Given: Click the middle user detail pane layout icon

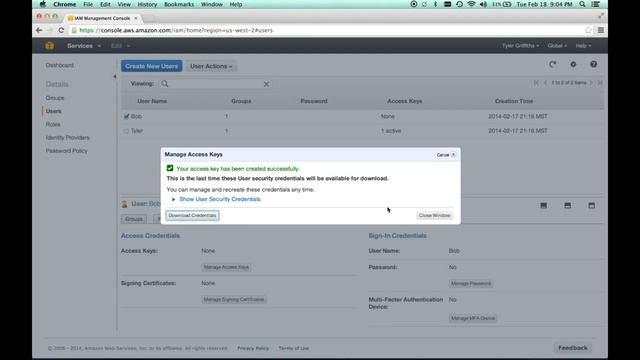Looking at the screenshot, I should 567,206.
